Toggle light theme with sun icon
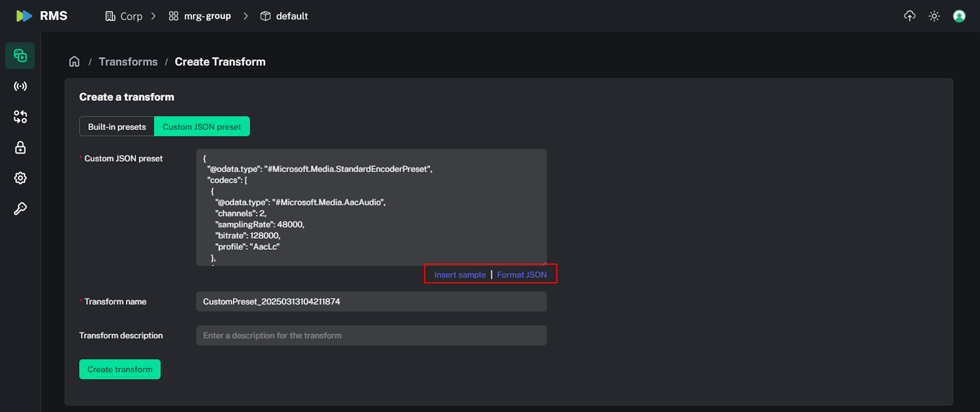Viewport: 980px width, 412px height. 934,16
